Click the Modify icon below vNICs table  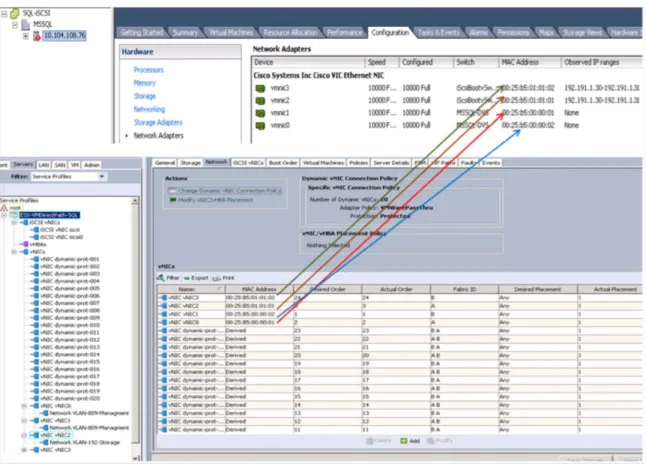pos(431,441)
